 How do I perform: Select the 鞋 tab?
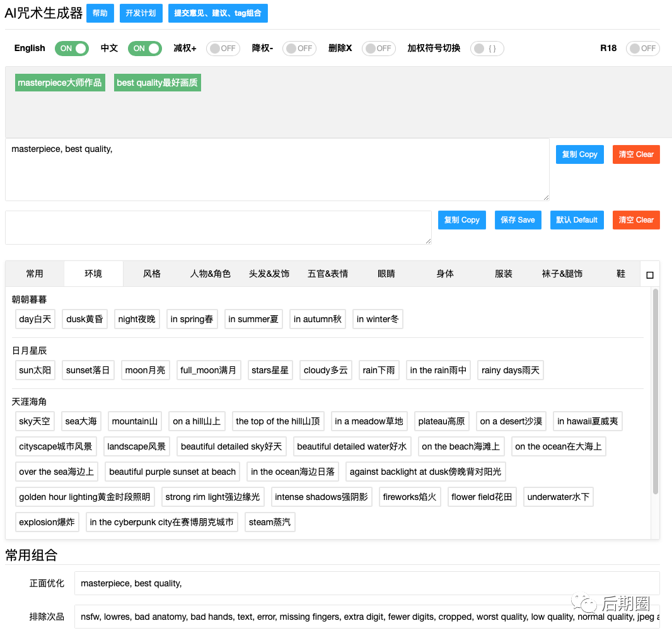point(621,274)
